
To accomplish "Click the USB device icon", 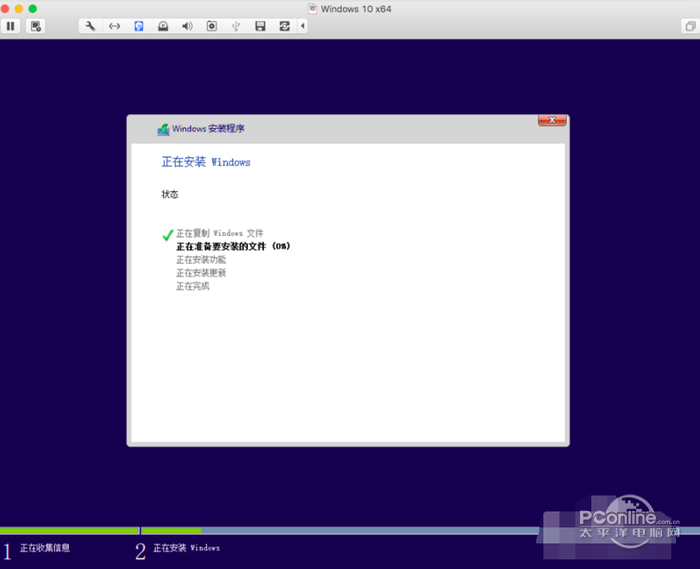I will [236, 26].
